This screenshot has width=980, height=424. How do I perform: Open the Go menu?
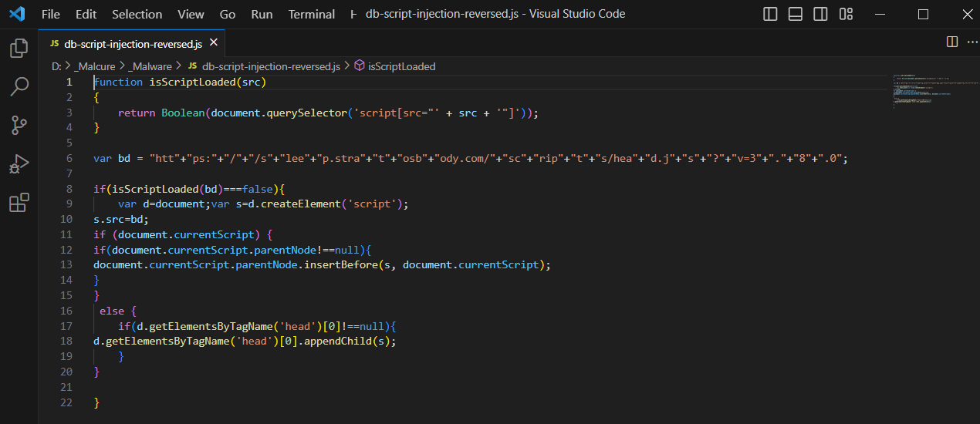(228, 14)
